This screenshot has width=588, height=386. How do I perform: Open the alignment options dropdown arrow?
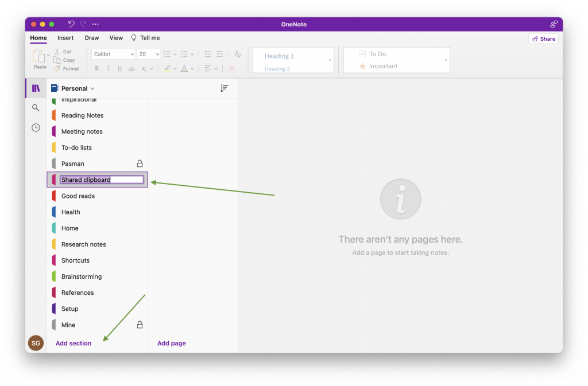tap(216, 69)
